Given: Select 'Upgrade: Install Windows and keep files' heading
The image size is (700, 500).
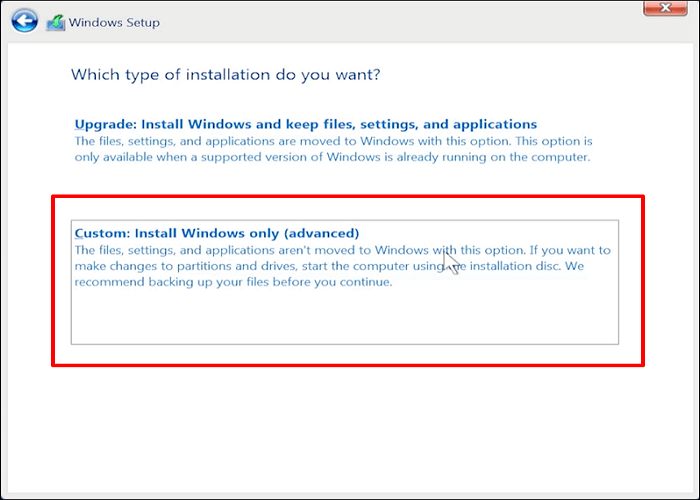Looking at the screenshot, I should pyautogui.click(x=305, y=124).
